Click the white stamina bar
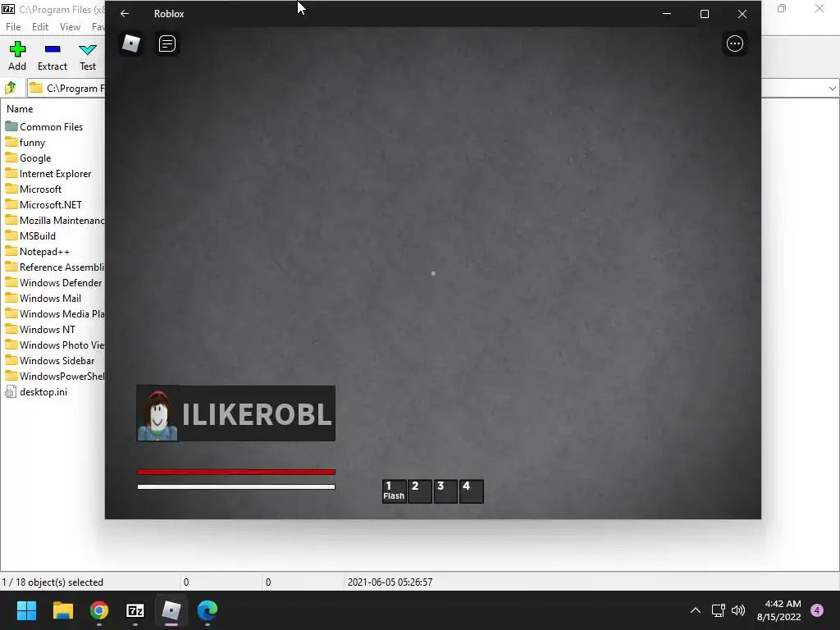Screen dimensions: 840x630 (236, 487)
